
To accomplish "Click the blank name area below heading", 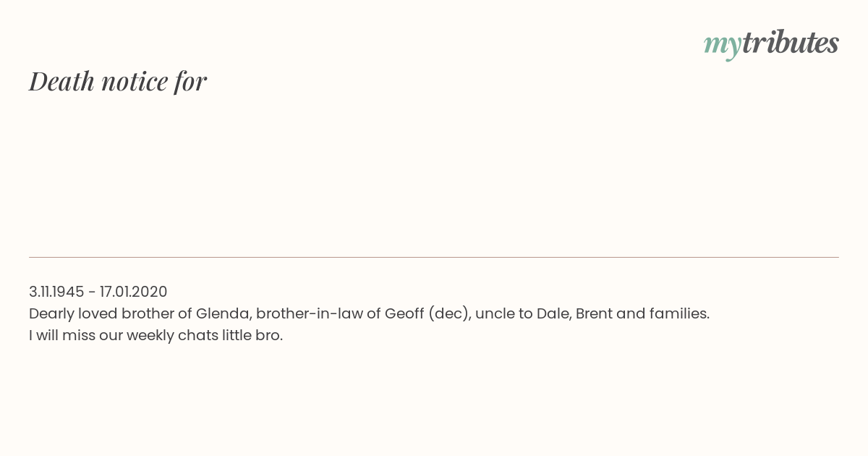I will 434,174.
